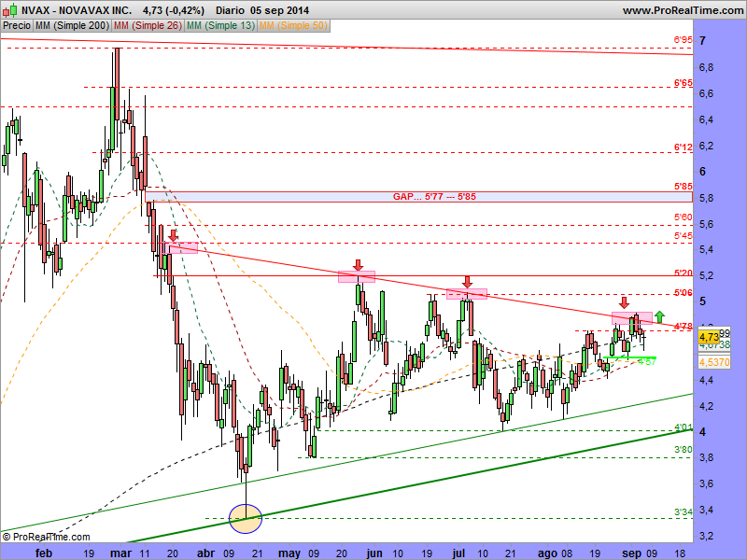Click the orange 4,5370 moving average value label

[713, 360]
